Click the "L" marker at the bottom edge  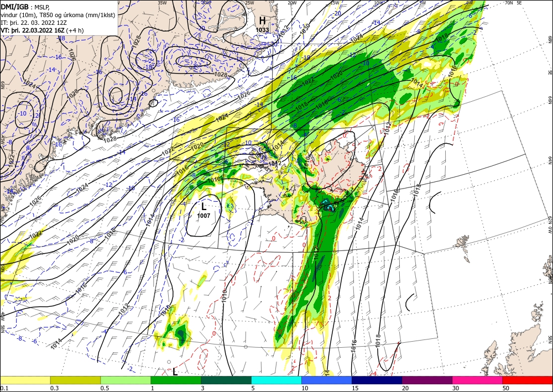[175, 372]
